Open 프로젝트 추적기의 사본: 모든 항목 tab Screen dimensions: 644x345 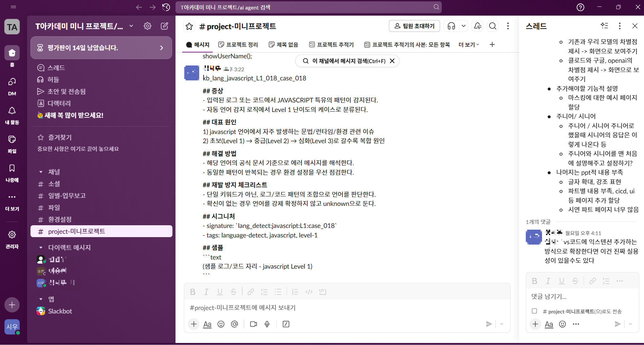coord(407,45)
